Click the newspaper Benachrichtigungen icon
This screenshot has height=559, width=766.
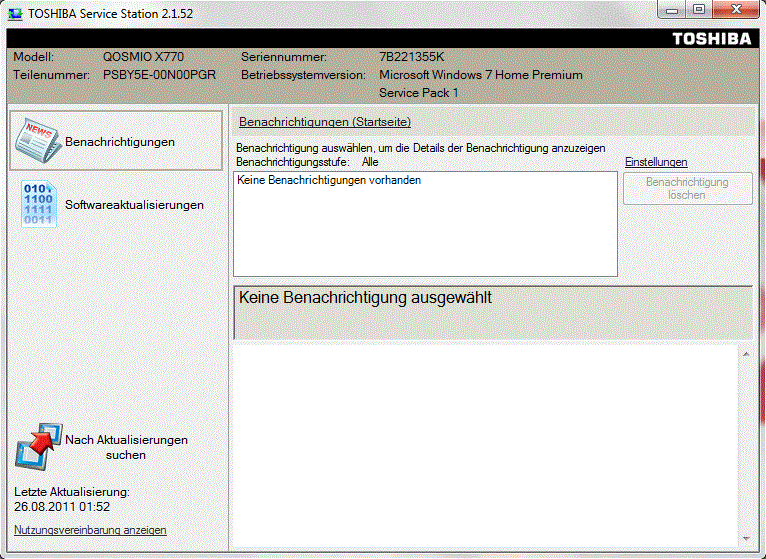(38, 141)
